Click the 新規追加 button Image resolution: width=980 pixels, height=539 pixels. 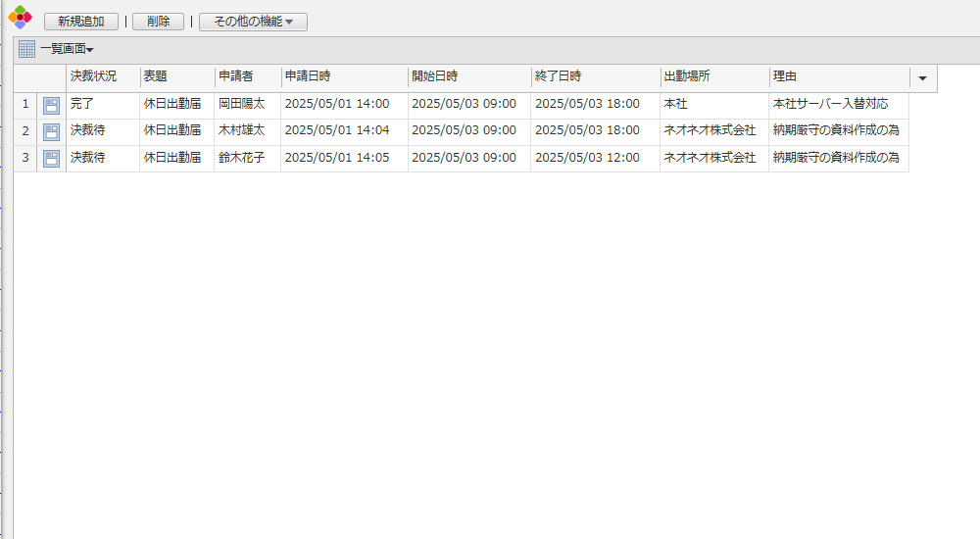click(x=81, y=22)
